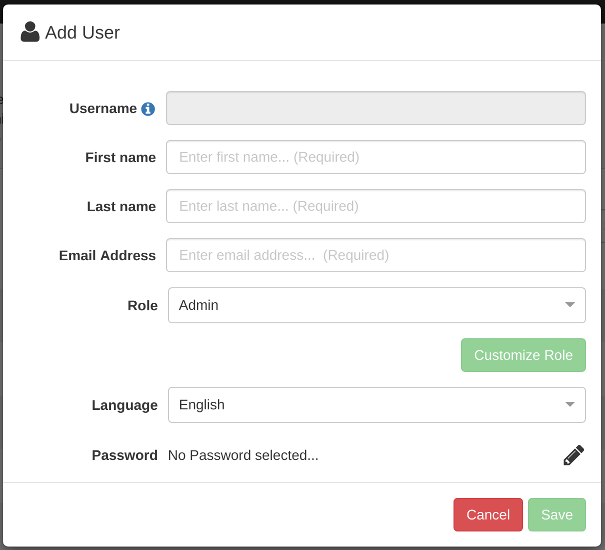The width and height of the screenshot is (605, 550).
Task: Save the new user
Action: pos(557,515)
